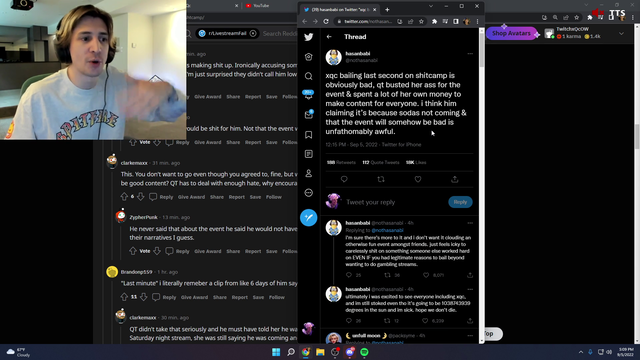Open more options on second hasanbabi reply
640x360 pixels.
[470, 289]
